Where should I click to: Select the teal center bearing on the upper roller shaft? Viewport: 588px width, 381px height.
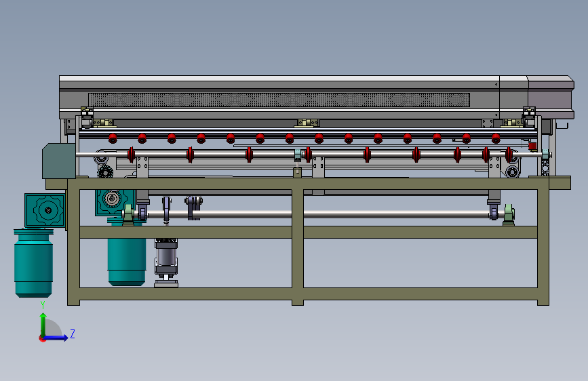[297, 155]
